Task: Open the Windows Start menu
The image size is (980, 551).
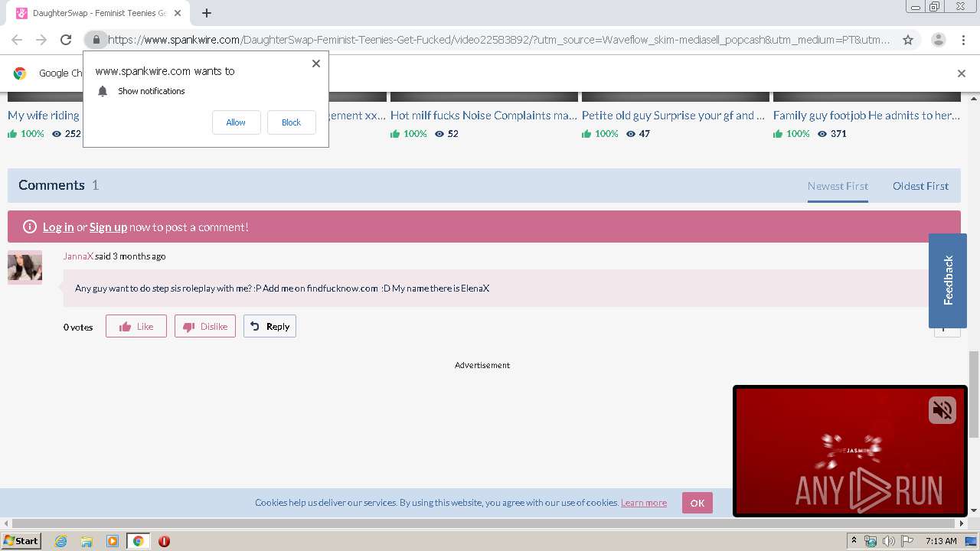Action: pos(21,541)
